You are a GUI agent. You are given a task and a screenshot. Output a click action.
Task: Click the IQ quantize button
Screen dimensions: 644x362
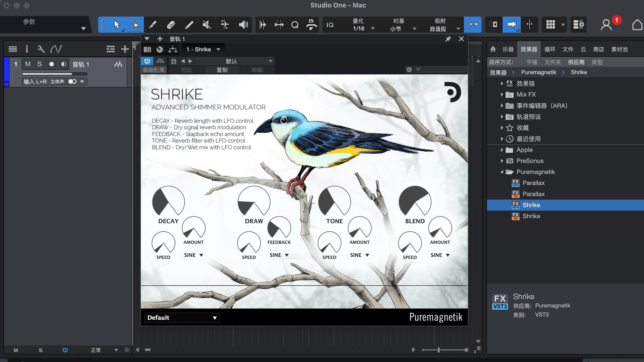(x=330, y=25)
